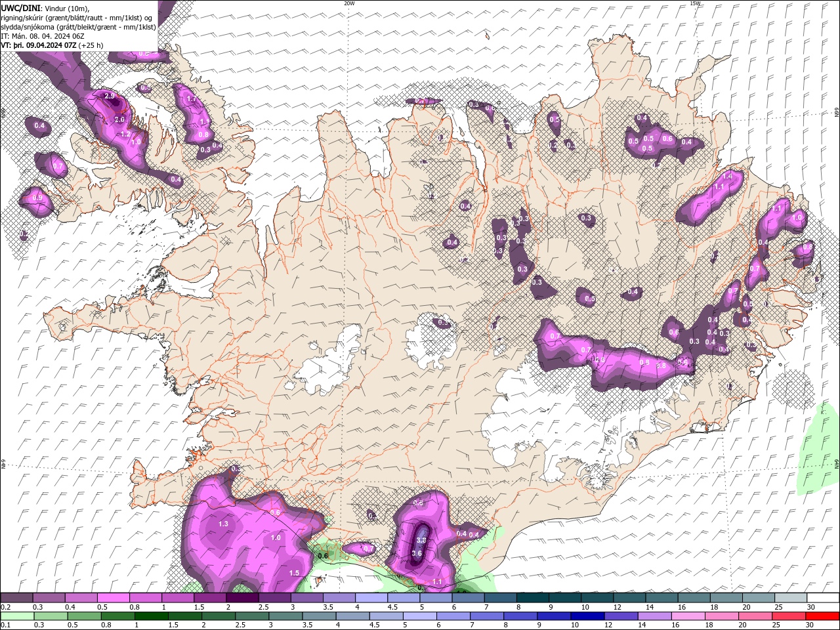Select the upper legend swatch between 6 and 7
840x630 pixels.
pos(468,598)
